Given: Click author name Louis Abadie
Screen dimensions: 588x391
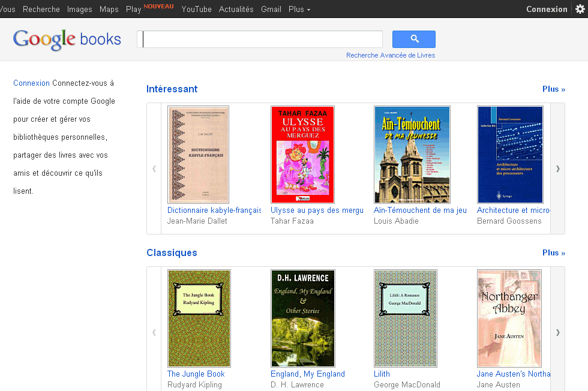Looking at the screenshot, I should tap(396, 221).
